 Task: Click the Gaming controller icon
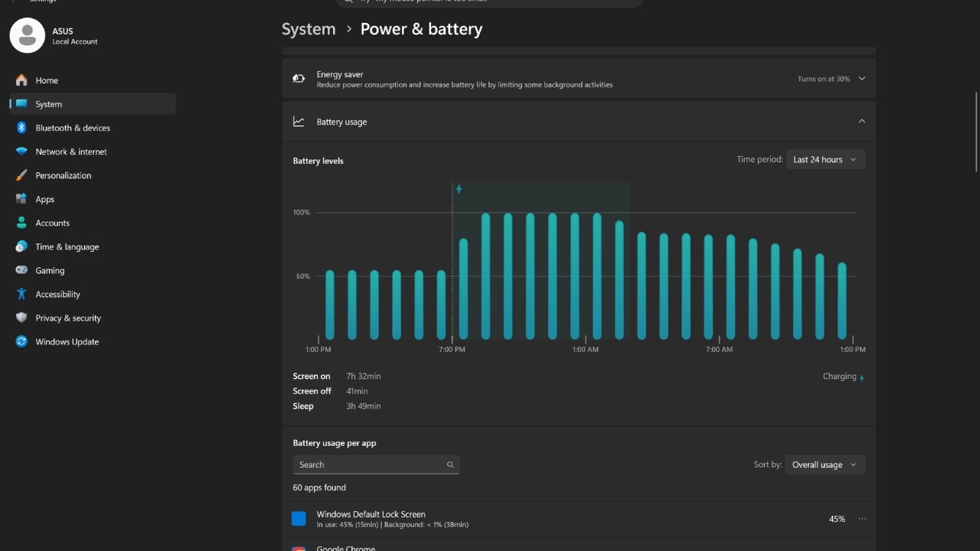coord(21,270)
